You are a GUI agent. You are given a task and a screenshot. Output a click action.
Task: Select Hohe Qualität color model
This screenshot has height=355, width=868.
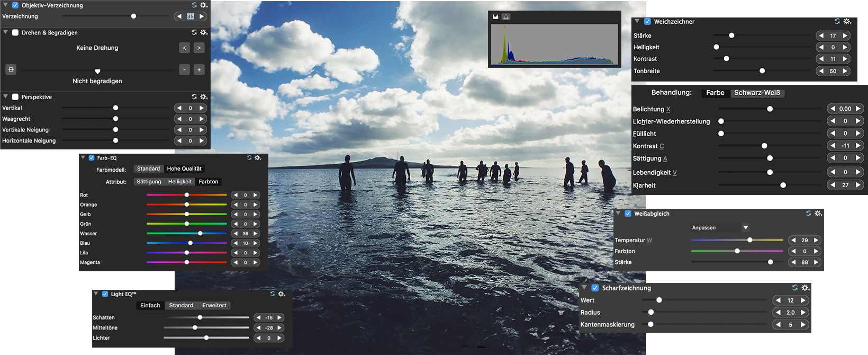[x=184, y=168]
